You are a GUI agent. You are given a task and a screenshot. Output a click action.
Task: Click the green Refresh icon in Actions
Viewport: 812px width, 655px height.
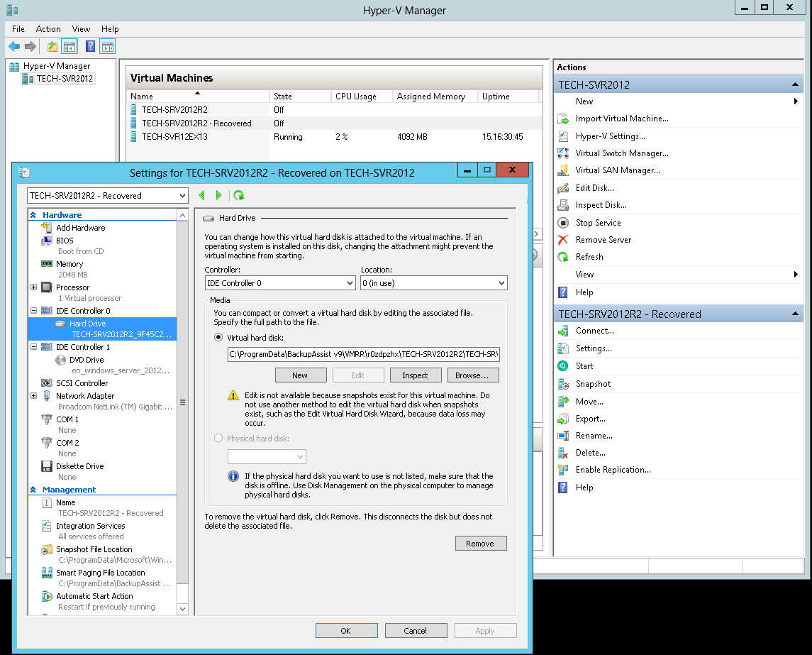563,257
